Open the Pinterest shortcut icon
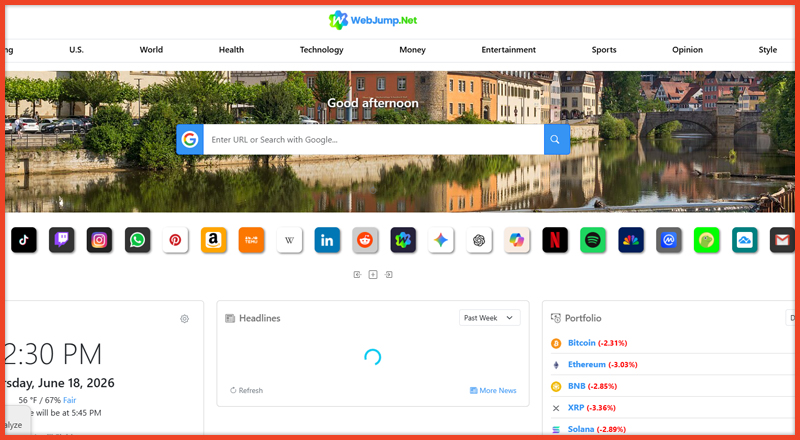 [176, 240]
